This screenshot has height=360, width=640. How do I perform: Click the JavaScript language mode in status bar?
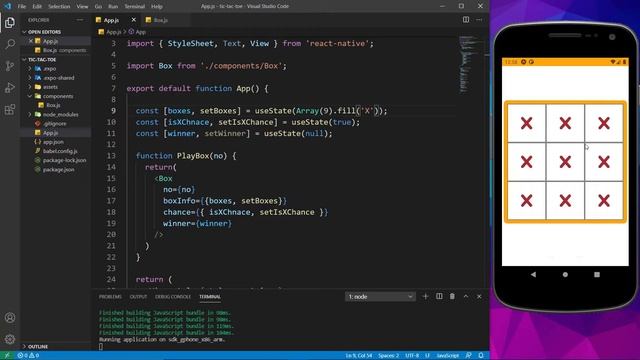(447, 356)
